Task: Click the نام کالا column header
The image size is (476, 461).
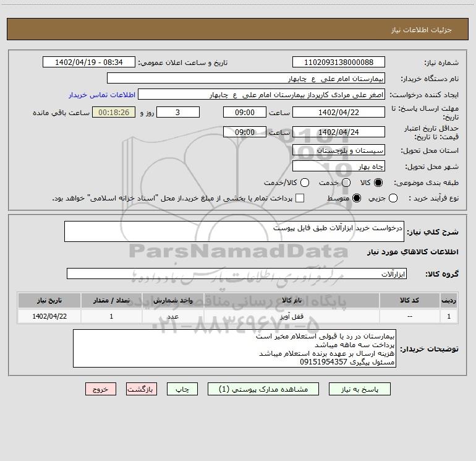Action: click(x=291, y=300)
